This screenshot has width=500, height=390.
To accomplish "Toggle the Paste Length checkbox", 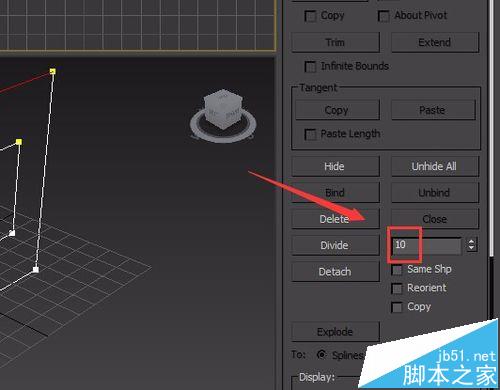I will point(310,134).
